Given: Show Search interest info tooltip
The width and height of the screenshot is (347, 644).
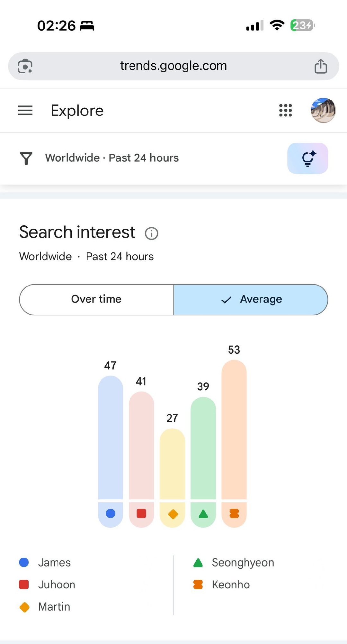Looking at the screenshot, I should [151, 233].
